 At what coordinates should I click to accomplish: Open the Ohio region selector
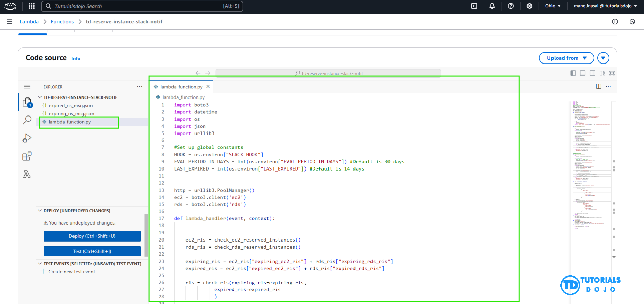[x=553, y=6]
